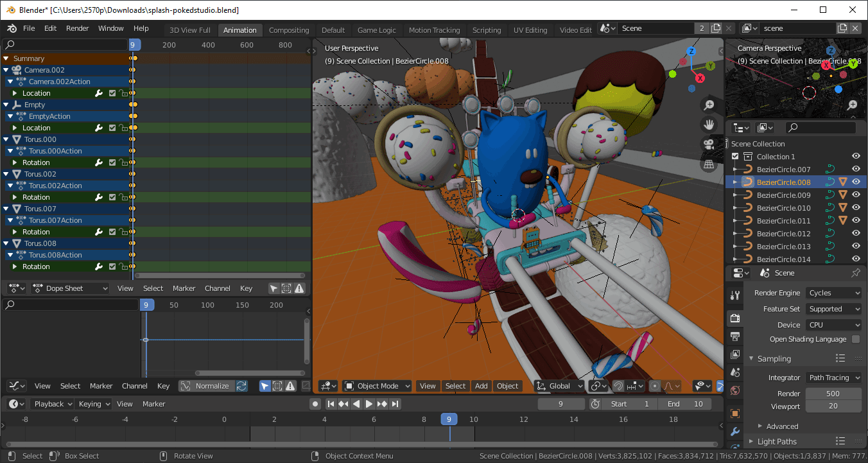Click the new scene icon in header
868x463 pixels.
[715, 28]
